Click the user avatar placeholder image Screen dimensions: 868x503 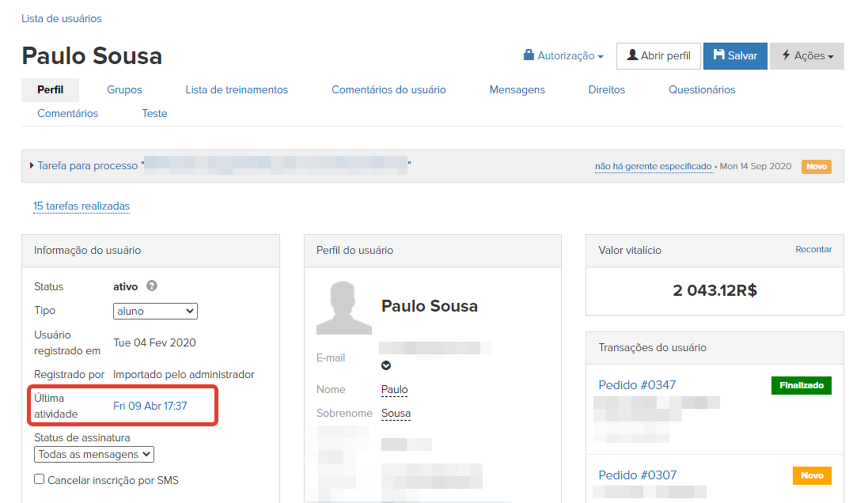343,307
